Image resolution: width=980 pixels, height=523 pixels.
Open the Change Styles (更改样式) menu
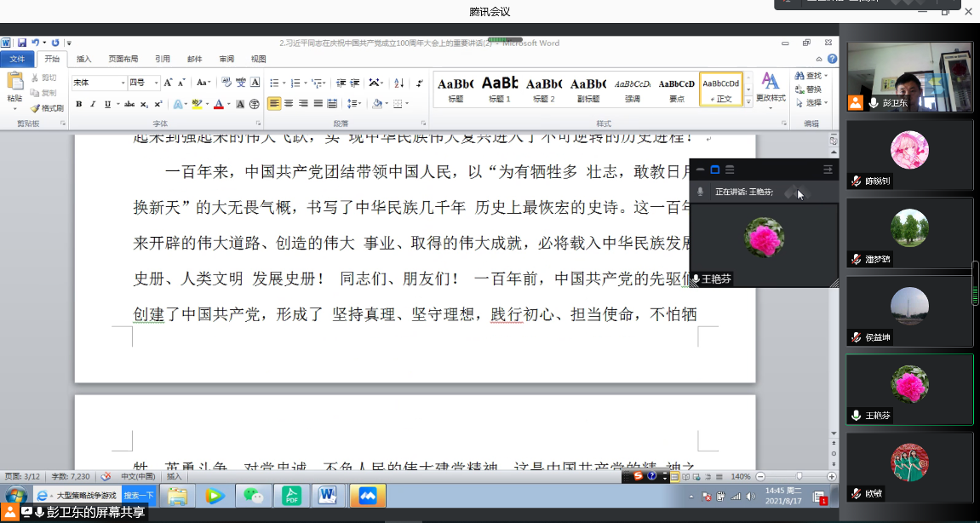click(x=771, y=89)
